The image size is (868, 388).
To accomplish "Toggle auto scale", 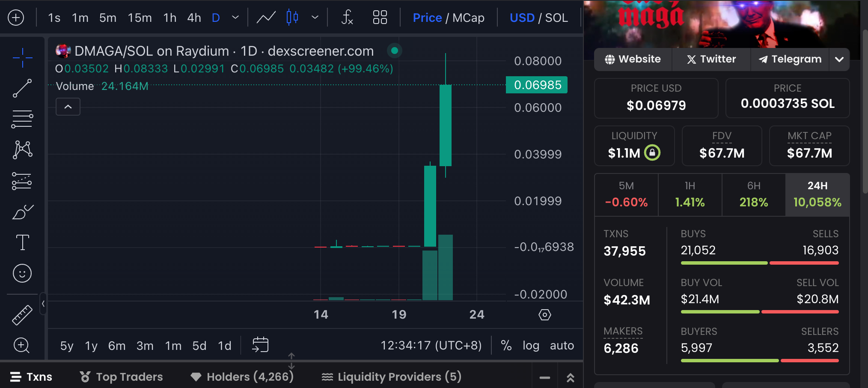I will [x=562, y=345].
